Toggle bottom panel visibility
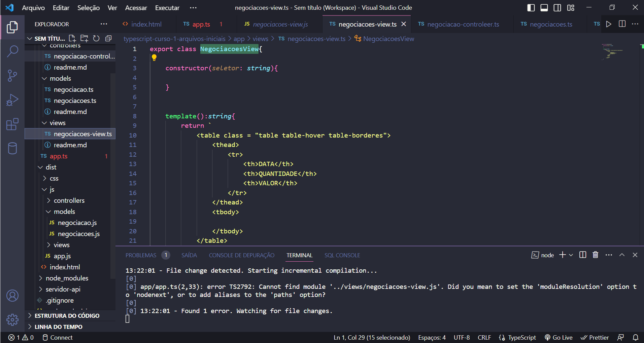644x343 pixels. [x=544, y=8]
